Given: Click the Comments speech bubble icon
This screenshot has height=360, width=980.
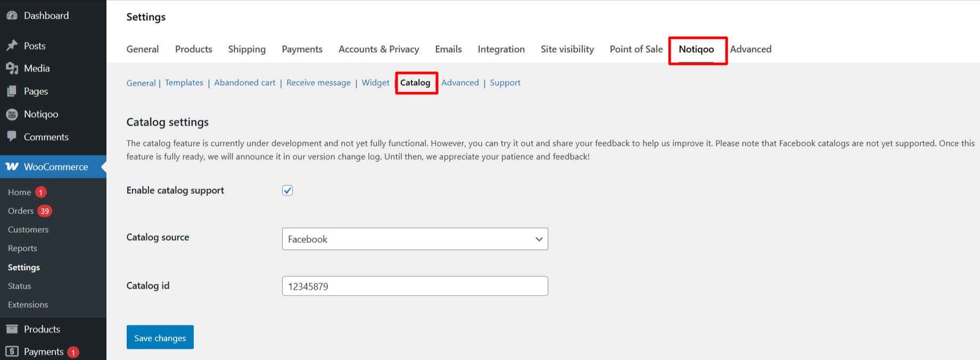Looking at the screenshot, I should [12, 136].
